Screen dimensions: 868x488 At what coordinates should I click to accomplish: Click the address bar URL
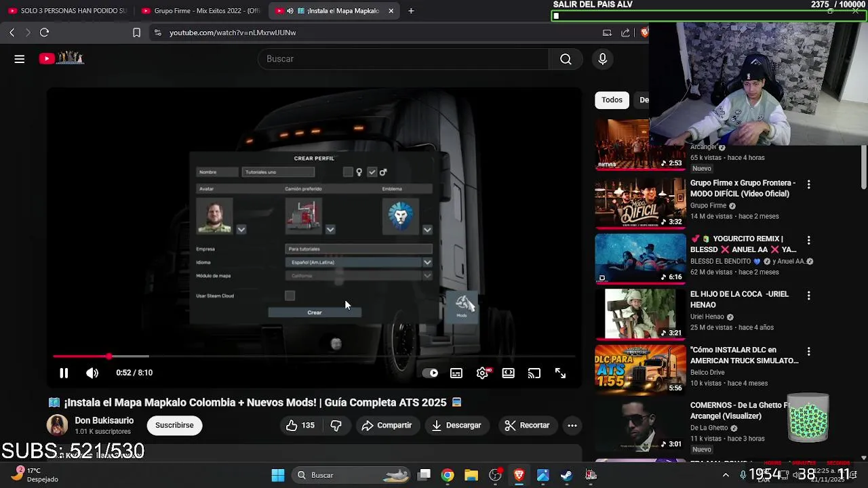coord(233,33)
